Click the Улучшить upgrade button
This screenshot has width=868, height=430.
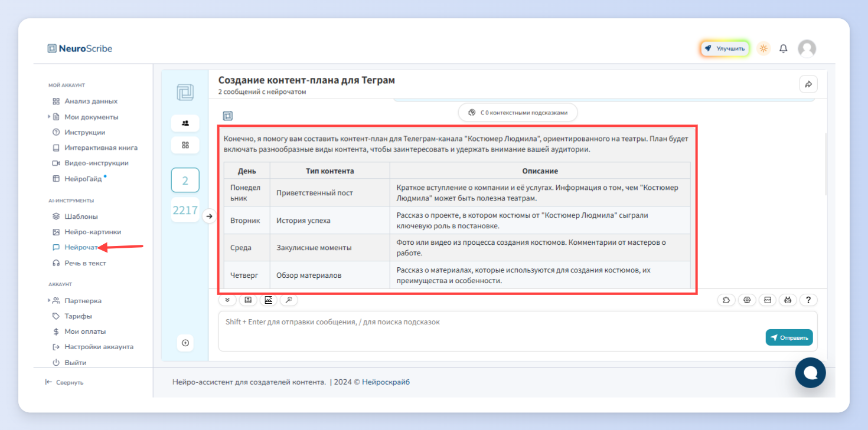click(725, 48)
